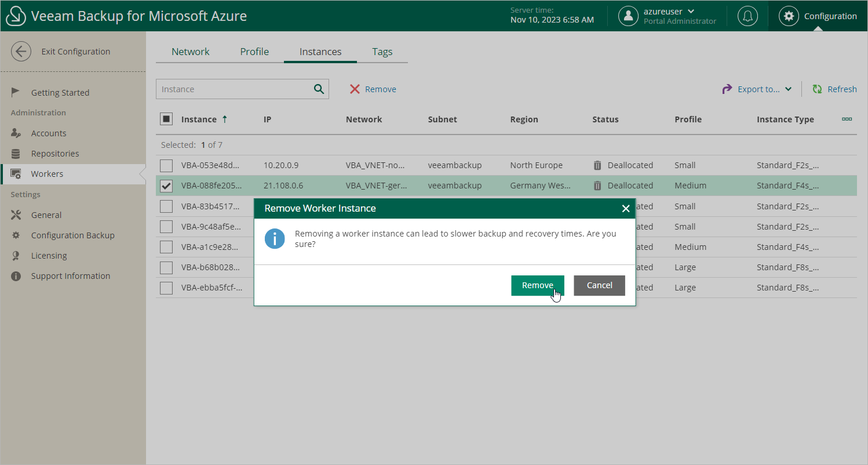Image resolution: width=868 pixels, height=465 pixels.
Task: Switch to the Tags tab
Action: click(x=382, y=52)
